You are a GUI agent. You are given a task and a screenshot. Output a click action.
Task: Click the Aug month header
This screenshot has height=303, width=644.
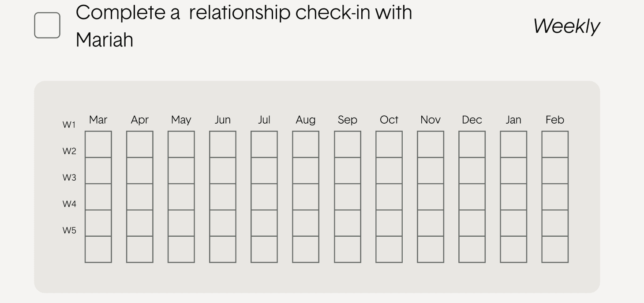(x=306, y=120)
